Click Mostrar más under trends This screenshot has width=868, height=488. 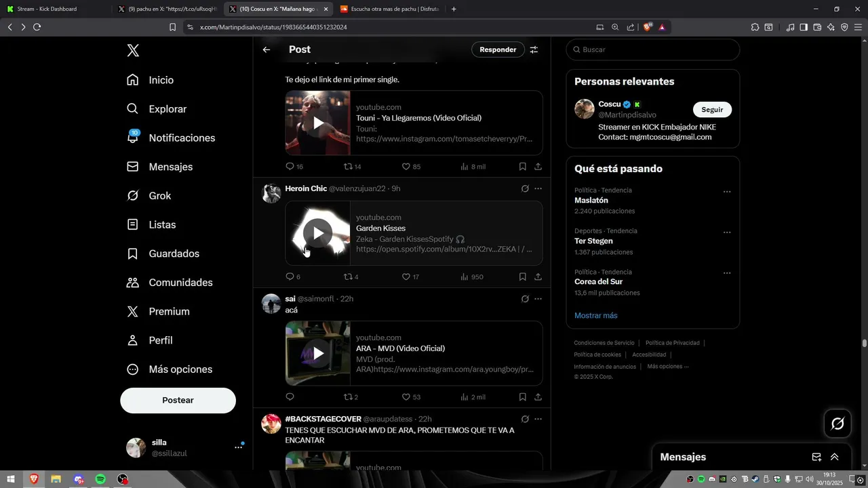pos(596,316)
